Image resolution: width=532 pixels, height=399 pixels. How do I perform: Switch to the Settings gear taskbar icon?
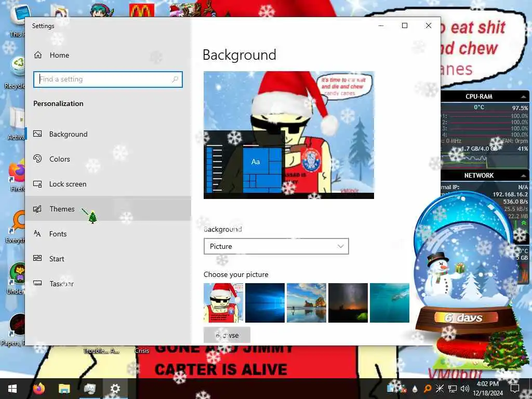pyautogui.click(x=115, y=389)
